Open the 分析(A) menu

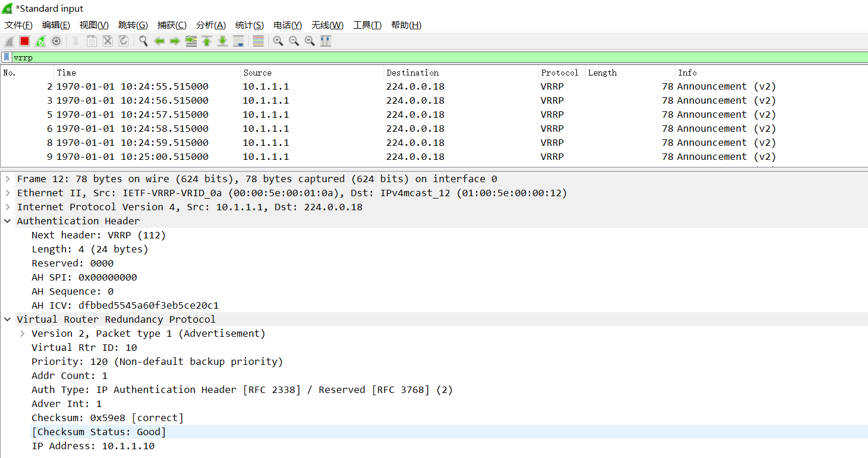pyautogui.click(x=211, y=25)
